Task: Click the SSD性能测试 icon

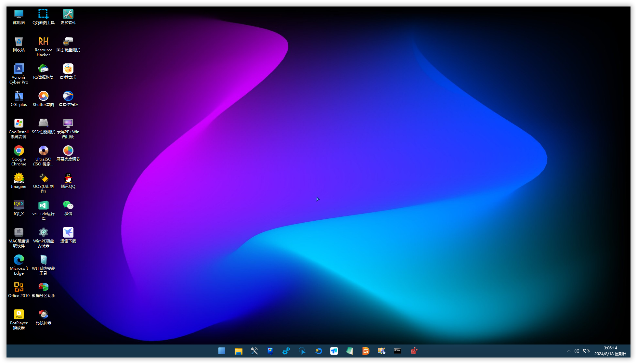Action: coord(44,126)
